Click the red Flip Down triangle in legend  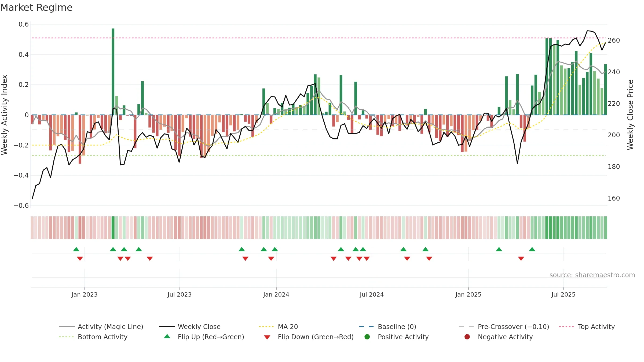(x=267, y=337)
